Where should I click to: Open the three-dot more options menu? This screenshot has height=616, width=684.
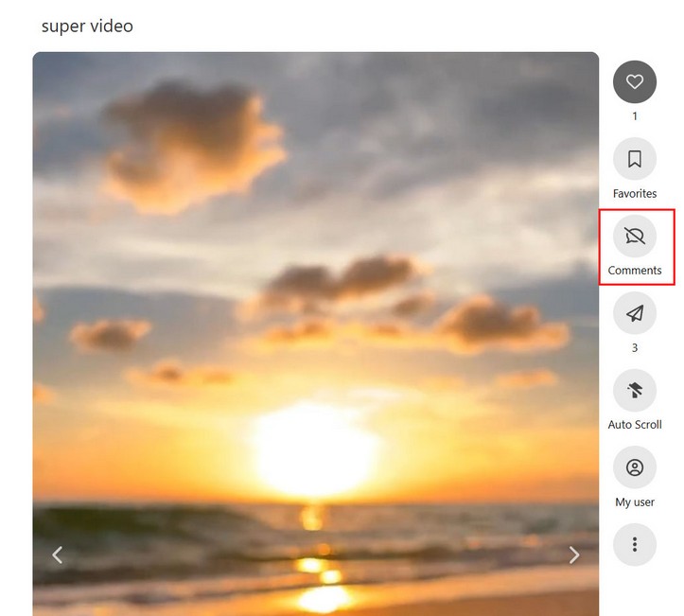pos(634,544)
